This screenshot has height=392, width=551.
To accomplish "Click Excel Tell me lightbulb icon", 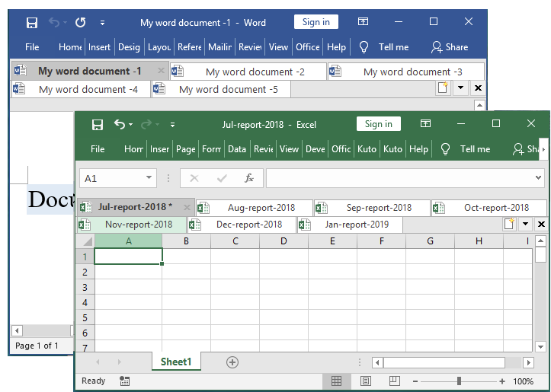I will coord(445,148).
